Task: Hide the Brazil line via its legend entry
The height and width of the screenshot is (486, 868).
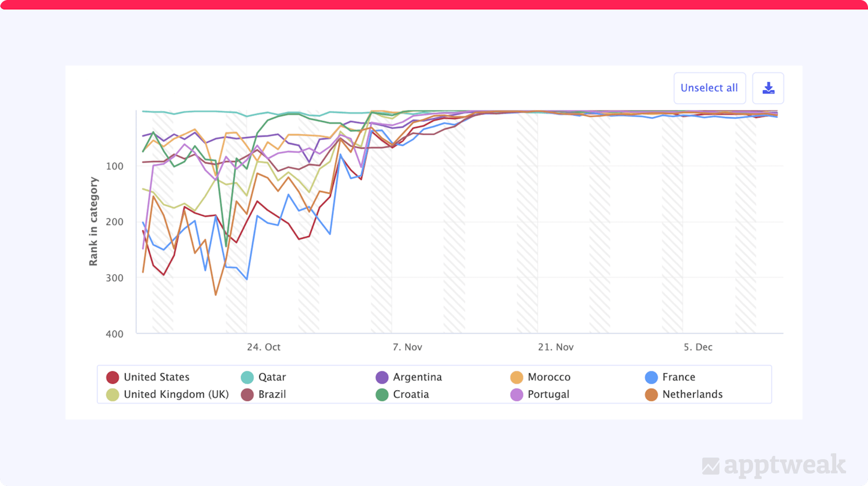Action: coord(271,394)
